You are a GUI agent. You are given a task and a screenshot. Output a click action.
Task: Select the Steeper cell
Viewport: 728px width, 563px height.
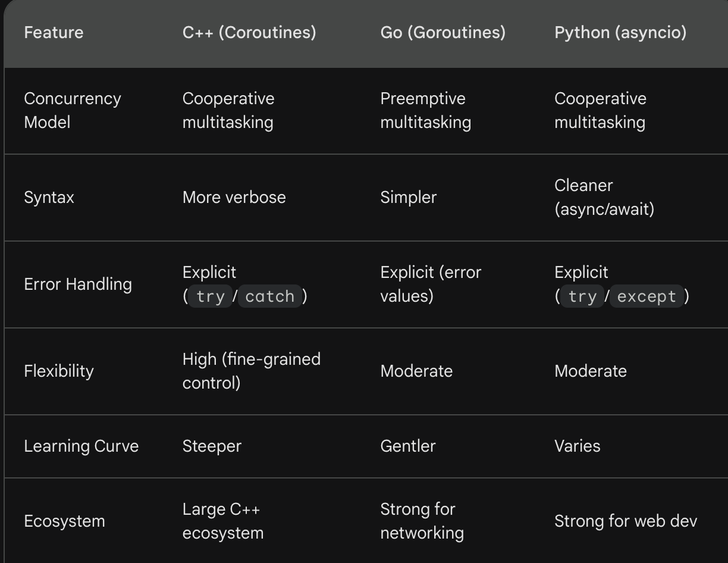pyautogui.click(x=212, y=446)
